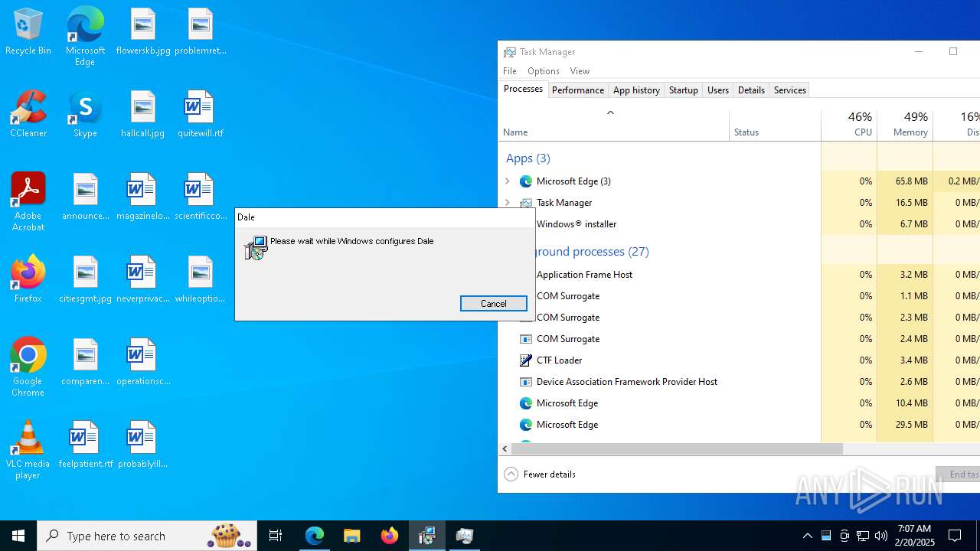Expand the Task Manager process row
Image resolution: width=980 pixels, height=551 pixels.
[507, 203]
